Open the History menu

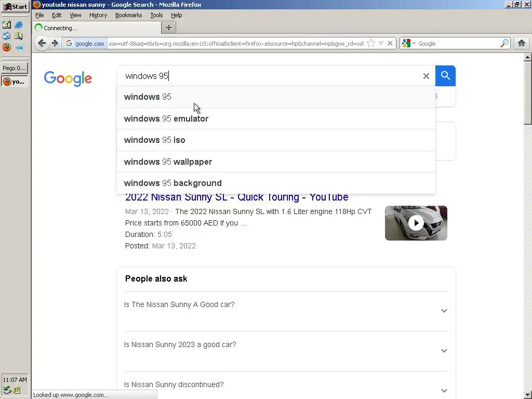(x=98, y=15)
